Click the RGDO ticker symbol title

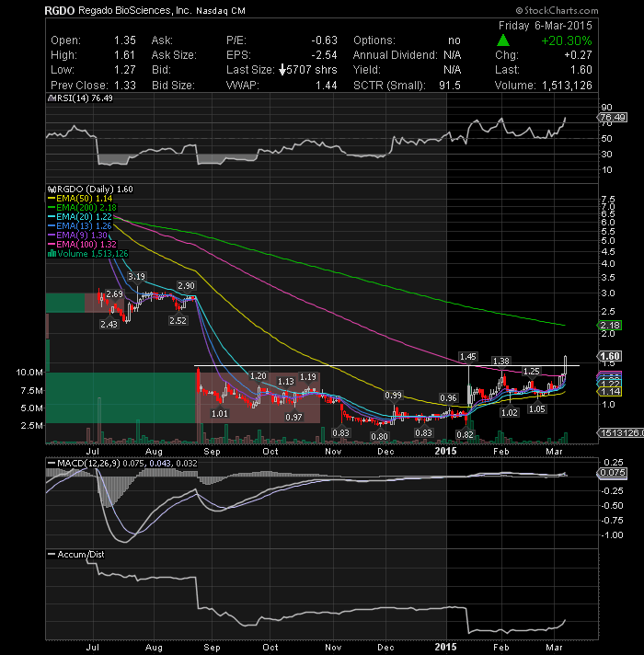(x=59, y=10)
